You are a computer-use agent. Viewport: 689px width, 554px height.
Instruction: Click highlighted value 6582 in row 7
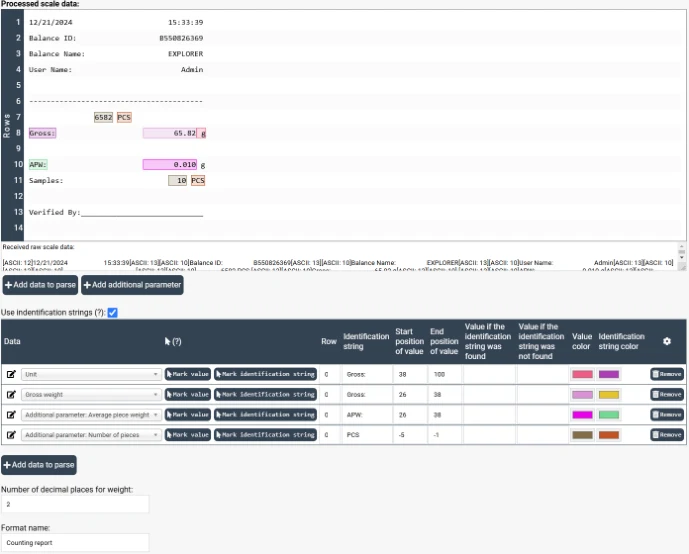[103, 117]
